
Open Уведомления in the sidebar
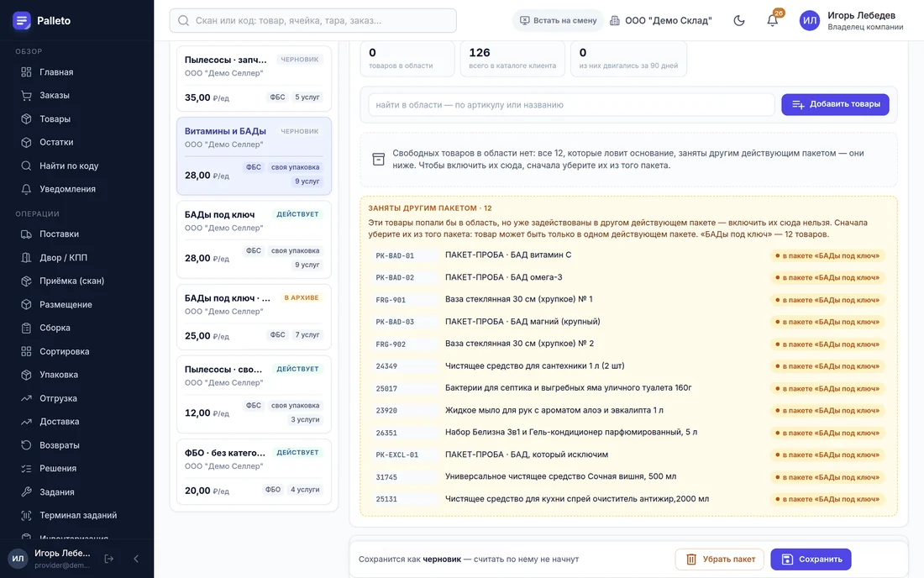coord(67,189)
